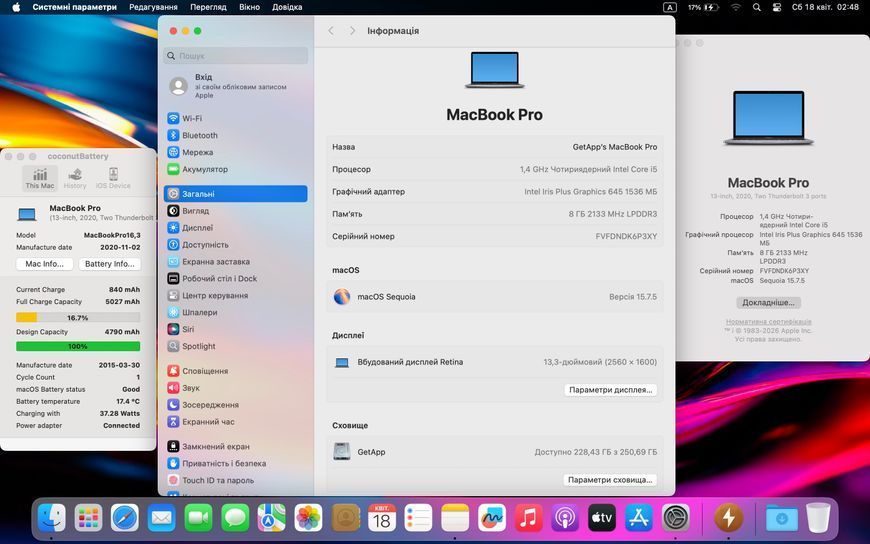Open Downloads folder in the Dock
The width and height of the screenshot is (870, 544).
point(782,518)
